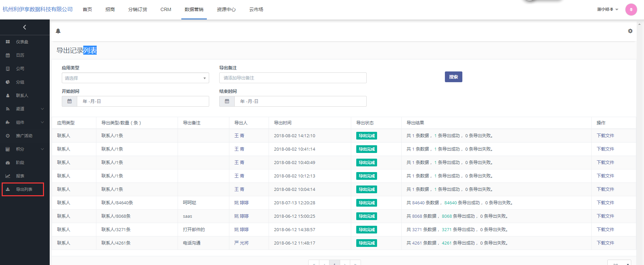Switch to the 资源中心 top menu
644x265 pixels.
click(x=226, y=9)
